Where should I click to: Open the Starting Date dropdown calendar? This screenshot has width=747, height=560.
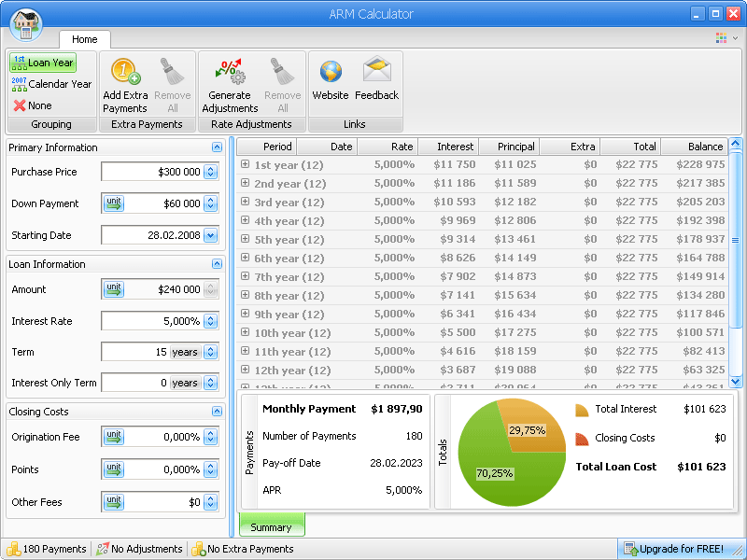coord(210,235)
